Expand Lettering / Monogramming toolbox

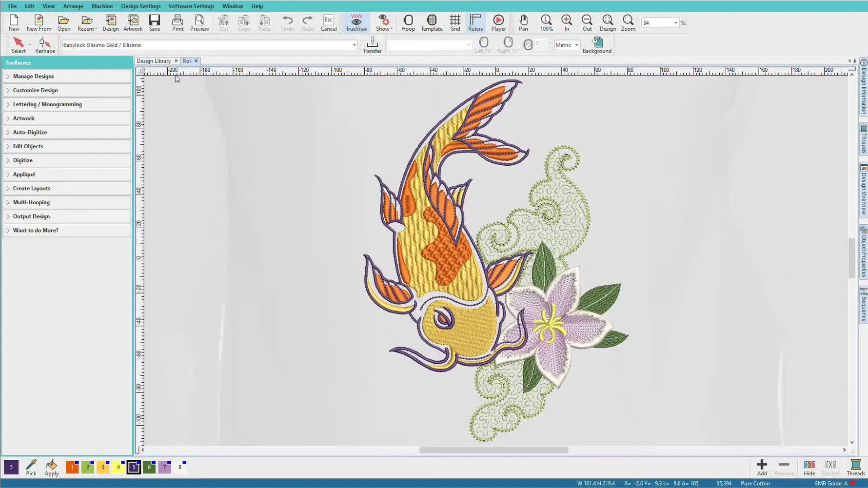67,104
